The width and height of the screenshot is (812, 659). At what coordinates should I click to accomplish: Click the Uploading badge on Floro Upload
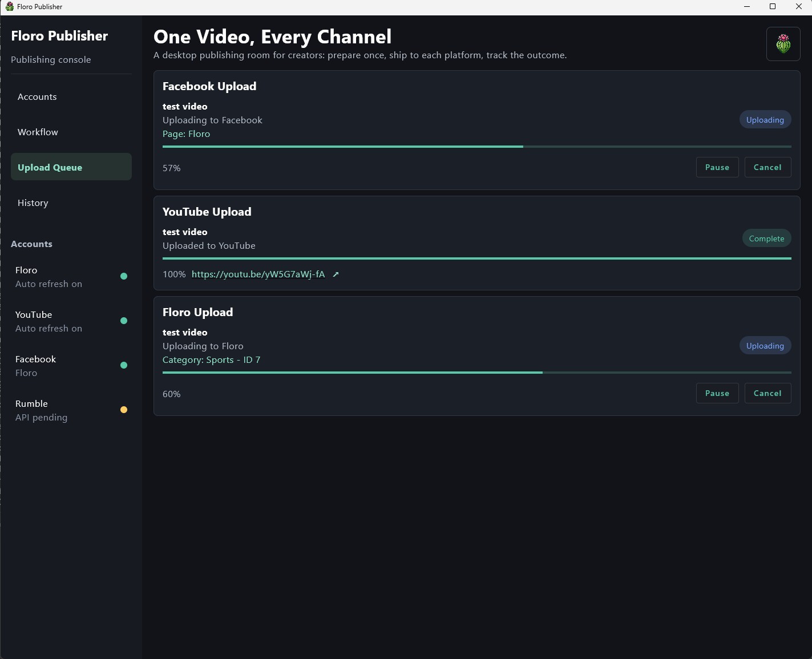[765, 346]
